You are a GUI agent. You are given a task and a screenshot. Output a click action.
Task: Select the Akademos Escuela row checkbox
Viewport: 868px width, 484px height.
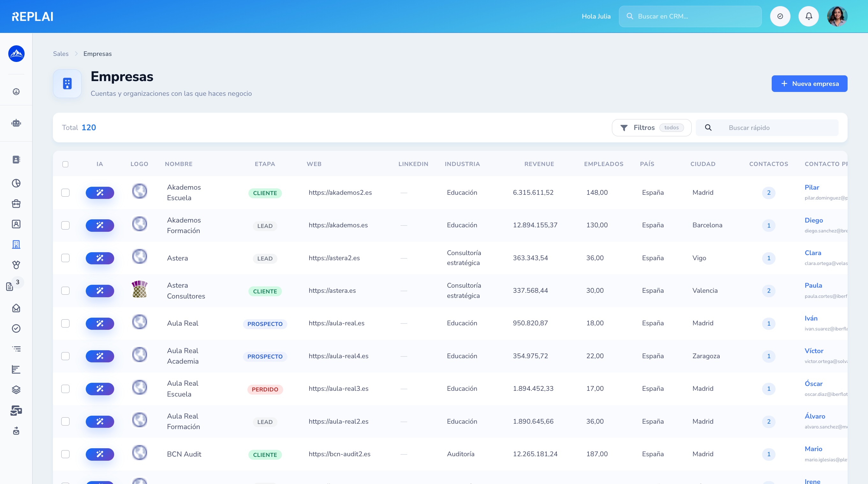pyautogui.click(x=65, y=193)
